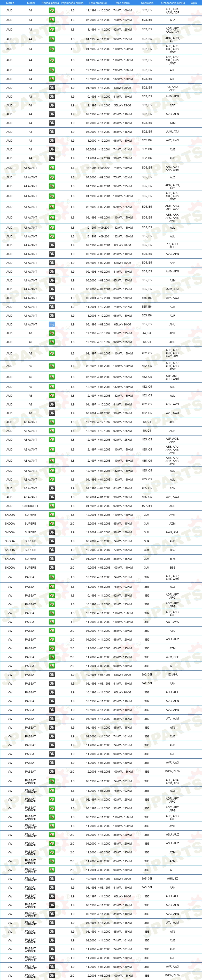Click the ON icon in A4 AVANT 8E5 AVB row
202x980 pixels.
[52, 307]
